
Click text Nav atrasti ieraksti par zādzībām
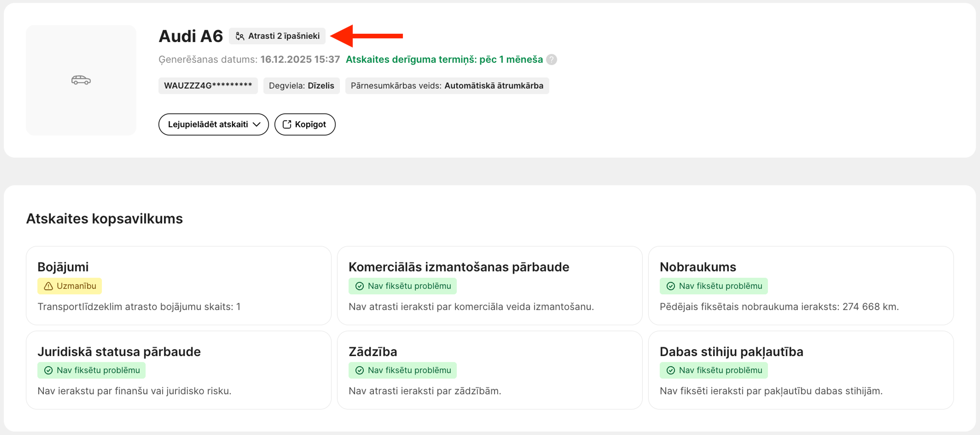coord(425,391)
